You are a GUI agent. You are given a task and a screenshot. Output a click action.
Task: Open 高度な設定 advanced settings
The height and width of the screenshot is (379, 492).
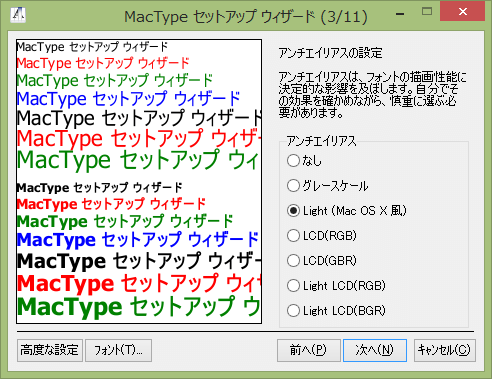tap(50, 350)
